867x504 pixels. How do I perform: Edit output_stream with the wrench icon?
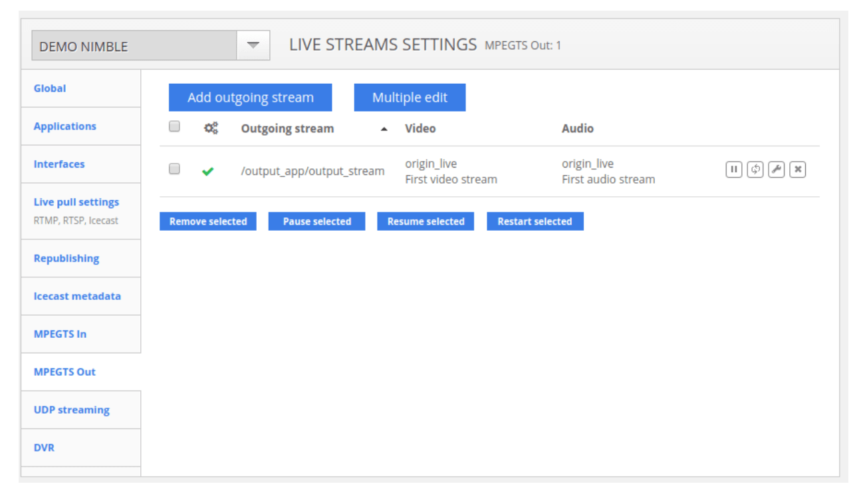tap(776, 170)
